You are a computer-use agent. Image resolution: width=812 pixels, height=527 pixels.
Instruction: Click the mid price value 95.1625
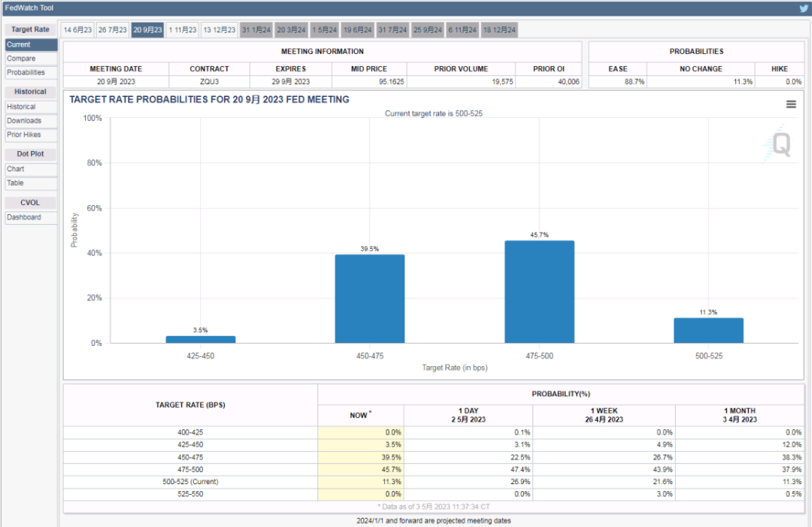coord(391,82)
